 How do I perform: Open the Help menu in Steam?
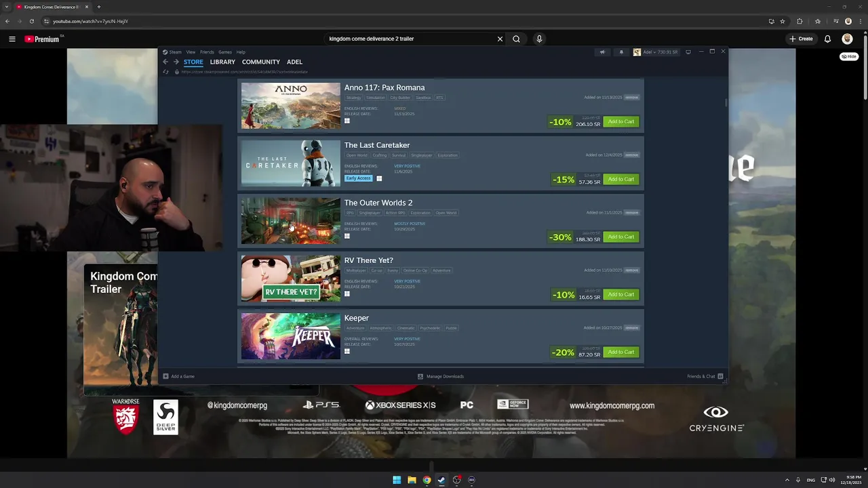pos(241,52)
